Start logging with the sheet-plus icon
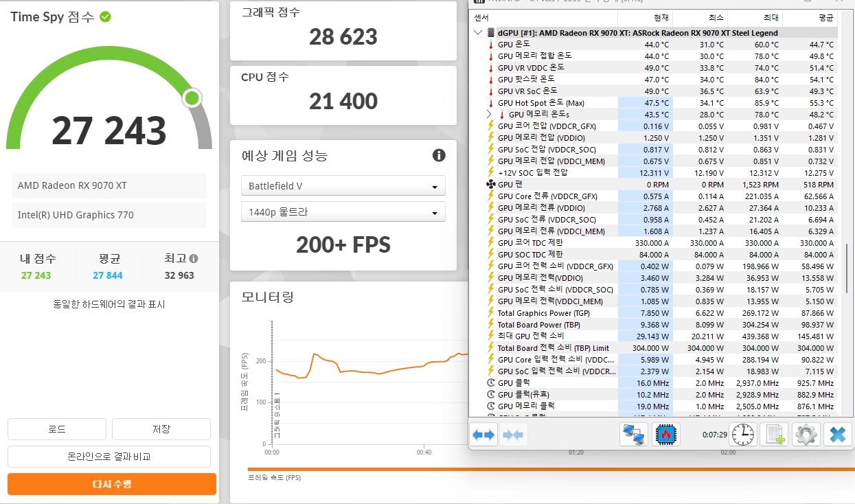The height and width of the screenshot is (504, 855). pyautogui.click(x=775, y=435)
